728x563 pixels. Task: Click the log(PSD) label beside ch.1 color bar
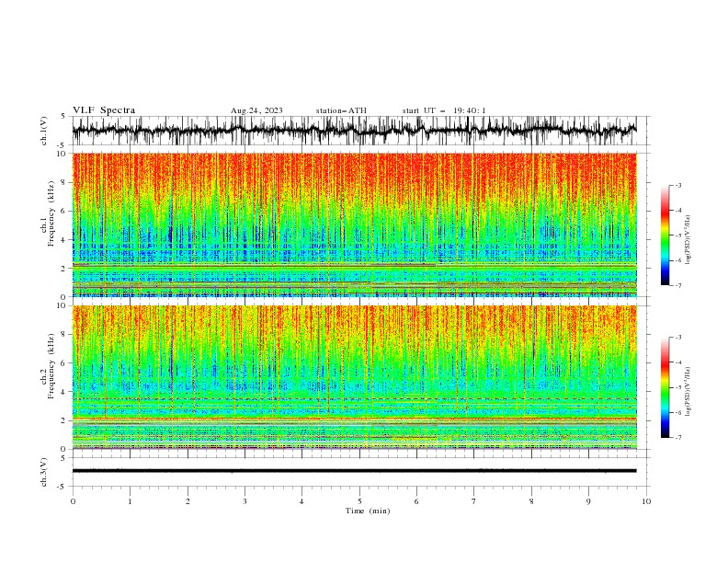[688, 240]
